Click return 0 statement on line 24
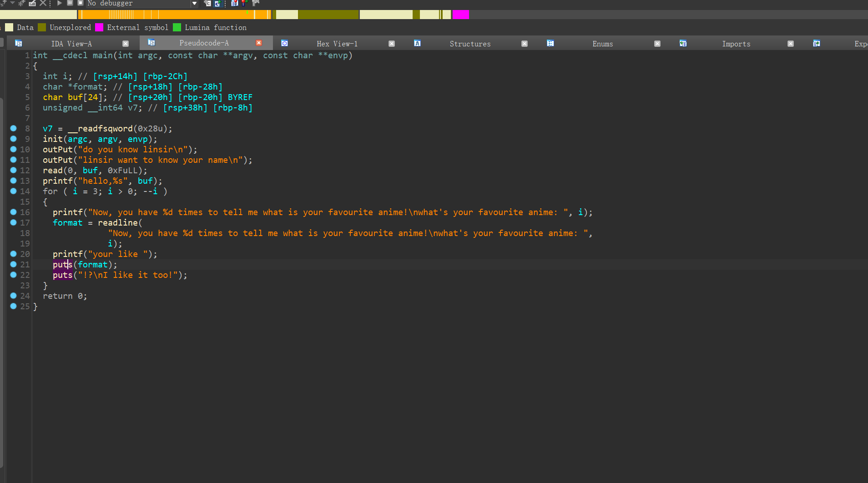Image resolution: width=868 pixels, height=483 pixels. [x=65, y=296]
